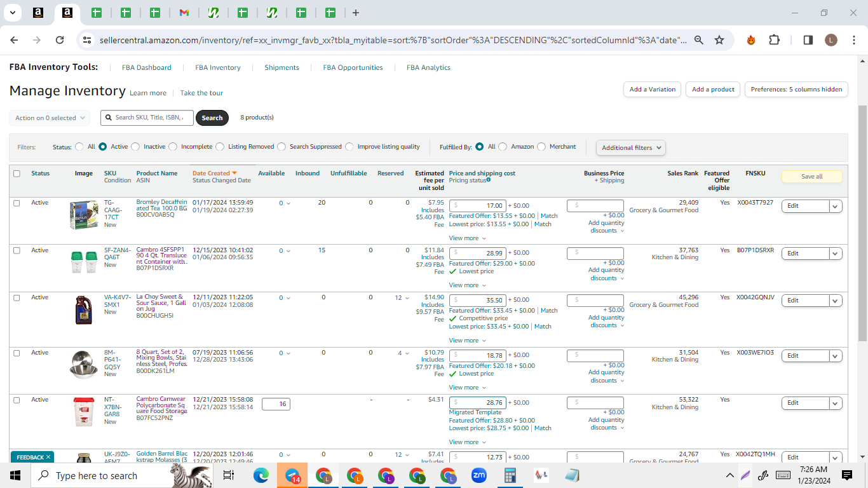Expand Add quantity discounts for Cambro 4SFSPP190
868x488 pixels.
(x=606, y=274)
